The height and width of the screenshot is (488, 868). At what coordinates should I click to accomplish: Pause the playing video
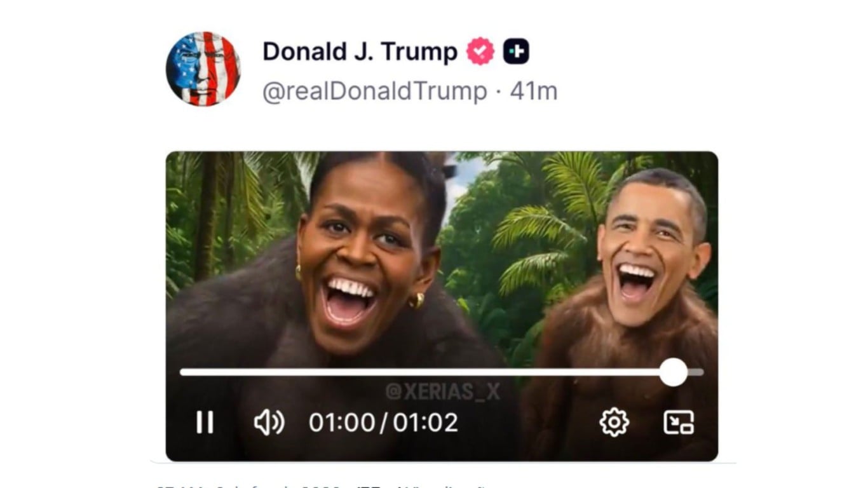coord(205,423)
